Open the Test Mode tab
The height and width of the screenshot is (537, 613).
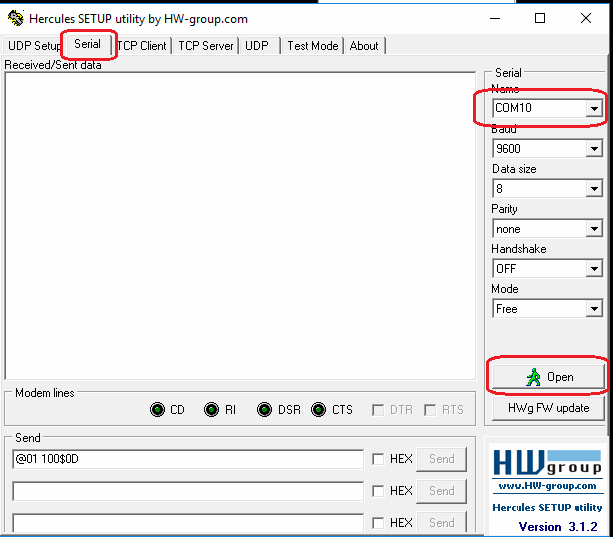(x=312, y=46)
